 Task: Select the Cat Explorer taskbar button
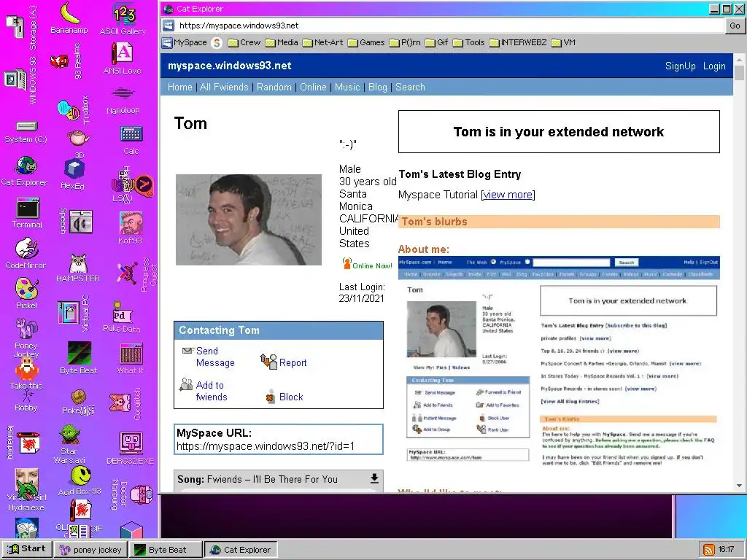tap(241, 550)
